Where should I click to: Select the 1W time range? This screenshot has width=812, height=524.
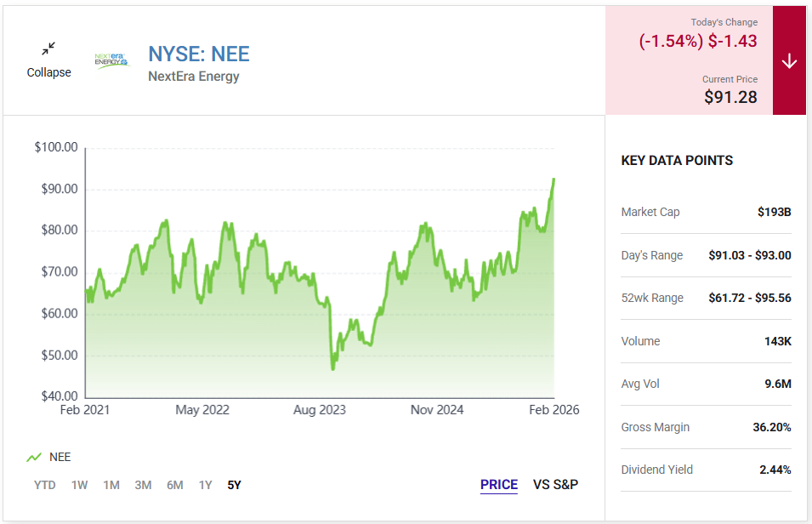tap(79, 485)
